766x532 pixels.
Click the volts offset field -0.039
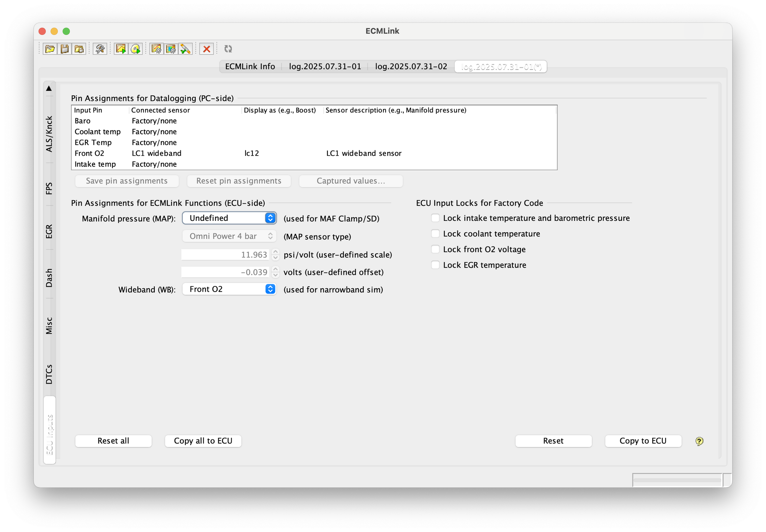tap(226, 272)
